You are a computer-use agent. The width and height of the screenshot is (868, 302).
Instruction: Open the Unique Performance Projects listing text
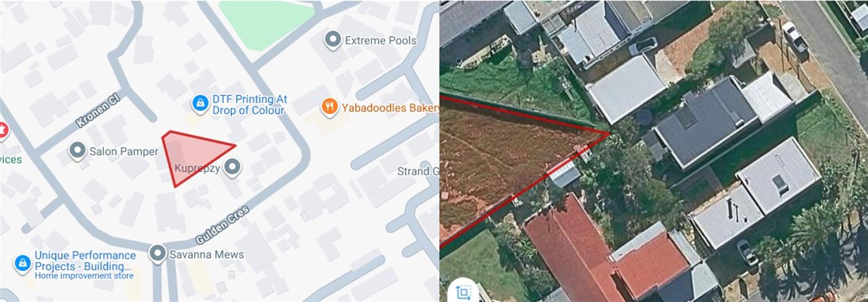tap(85, 265)
